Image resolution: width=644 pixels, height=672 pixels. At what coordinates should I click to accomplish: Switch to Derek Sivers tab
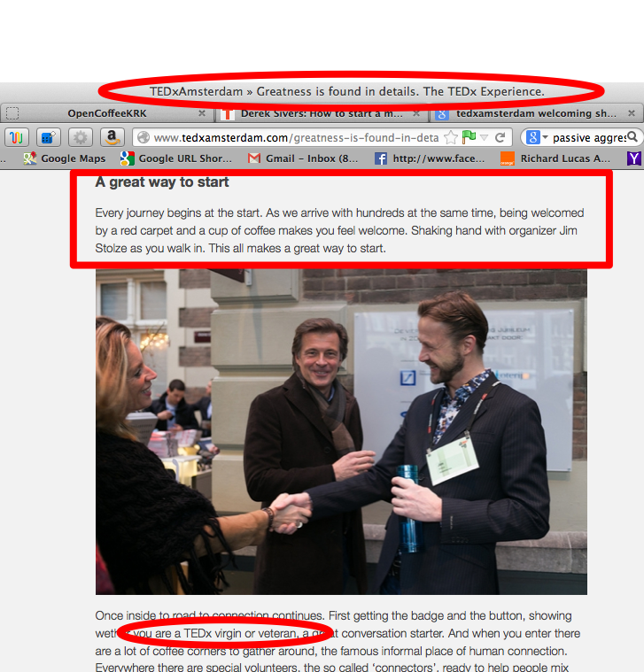pos(322,113)
